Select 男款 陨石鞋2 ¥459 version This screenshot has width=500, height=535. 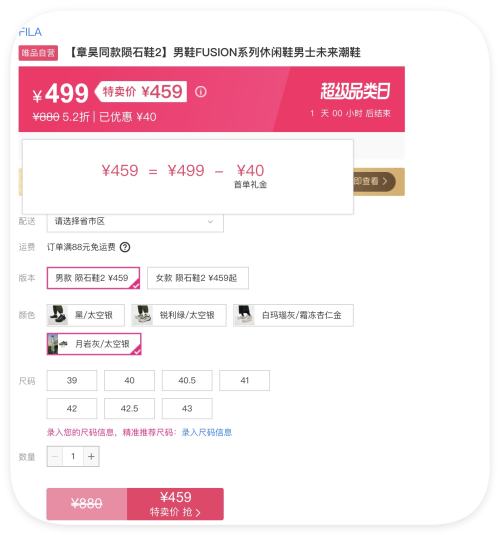pos(93,278)
